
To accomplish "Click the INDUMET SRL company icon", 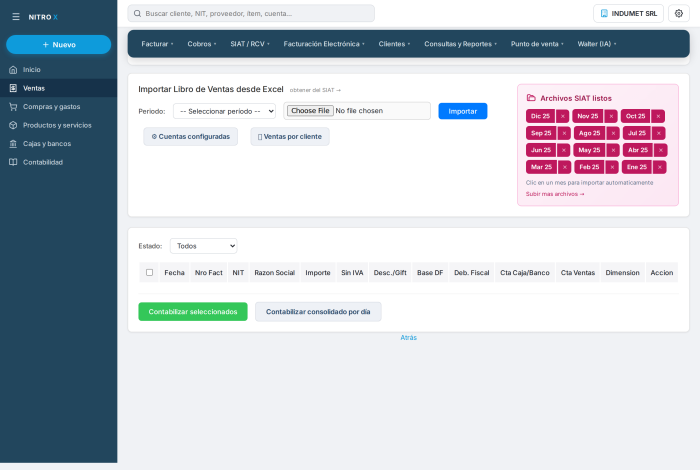I will click(604, 13).
